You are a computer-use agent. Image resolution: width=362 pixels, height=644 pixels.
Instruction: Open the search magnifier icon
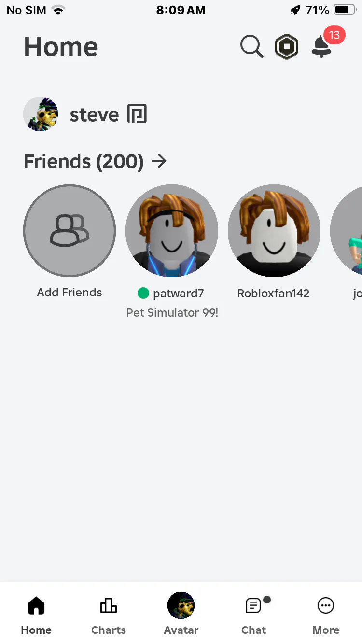[x=251, y=47]
